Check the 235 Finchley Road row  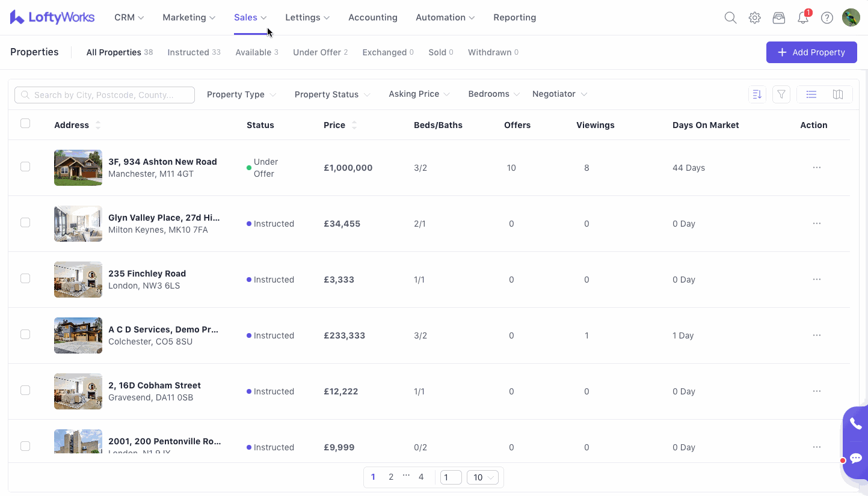click(x=25, y=278)
